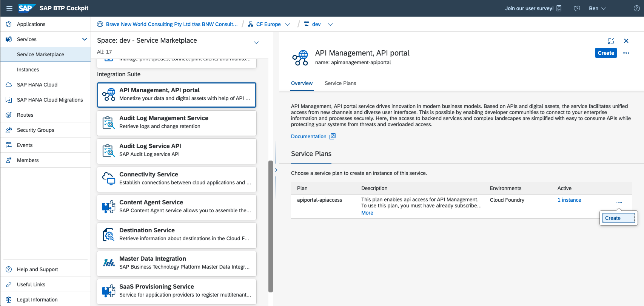Switch to the Service Plans tab

[340, 83]
